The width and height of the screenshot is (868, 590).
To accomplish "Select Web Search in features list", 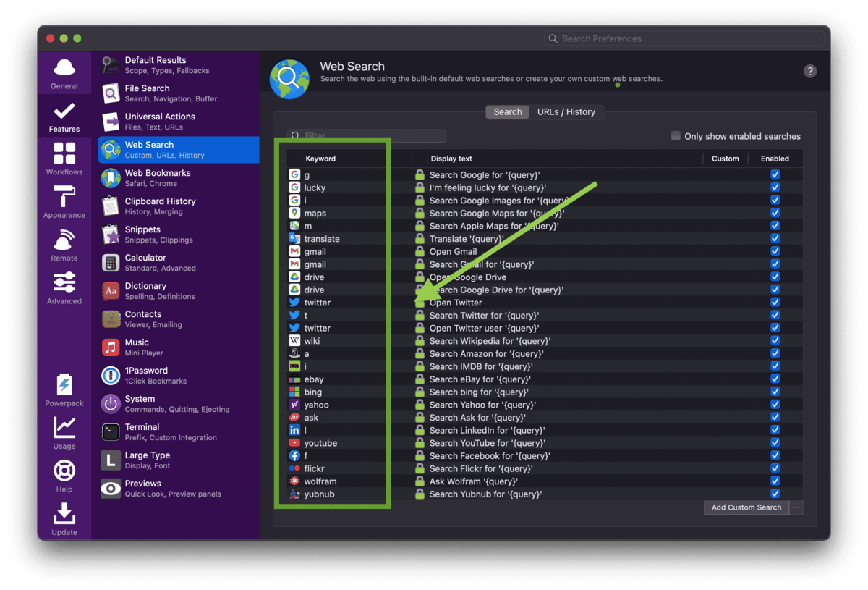I will 179,150.
